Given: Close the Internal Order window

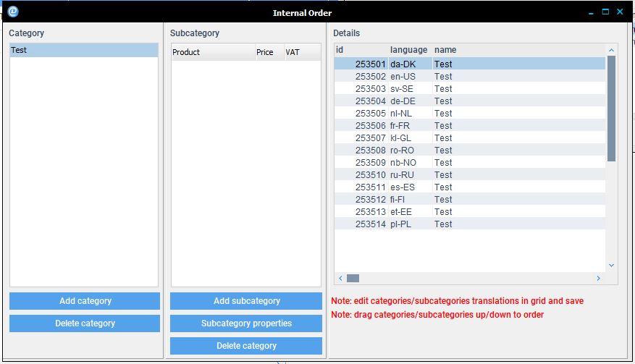Looking at the screenshot, I should 620,12.
